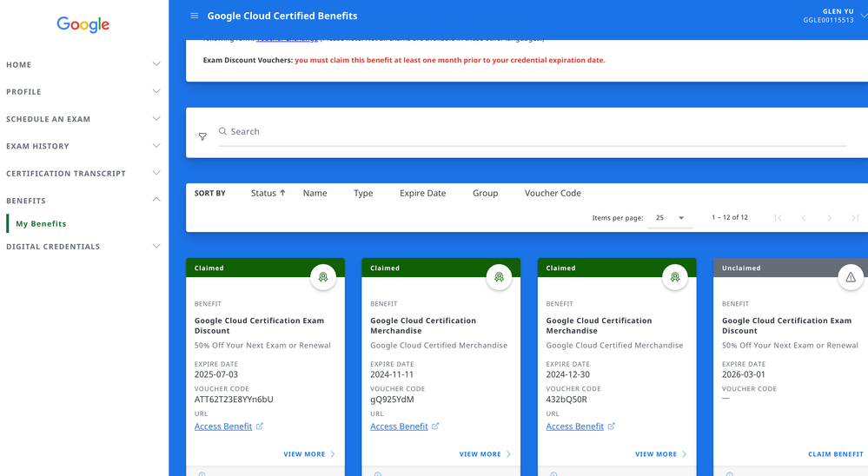Click the filter funnel icon
Image resolution: width=868 pixels, height=476 pixels.
tap(202, 136)
